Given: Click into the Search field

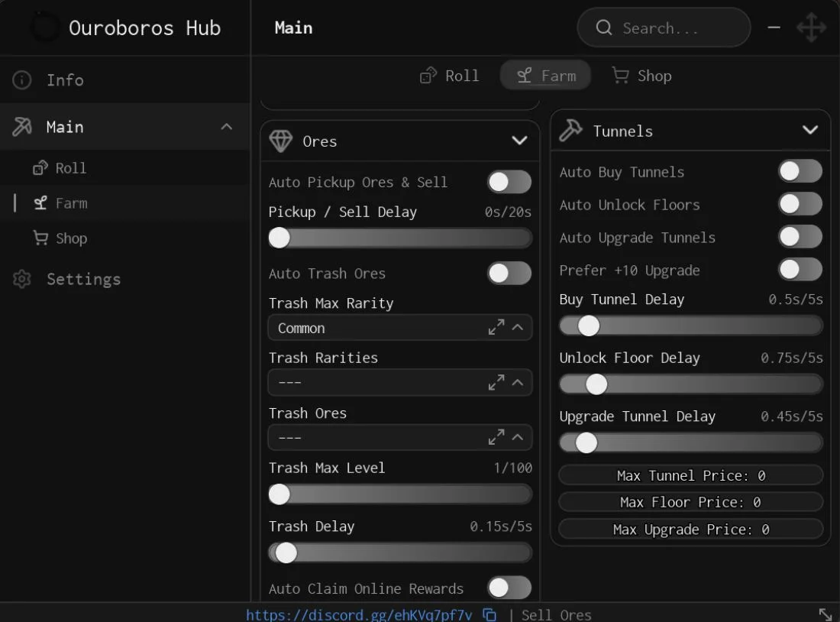Looking at the screenshot, I should (664, 28).
